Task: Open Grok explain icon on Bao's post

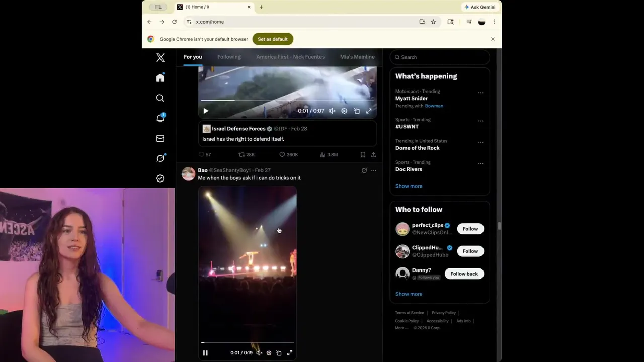Action: (364, 170)
